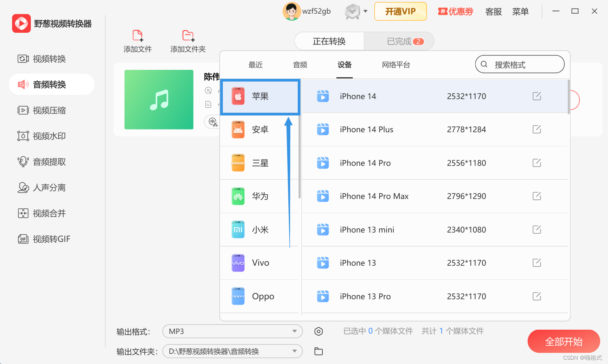Click the 开通VIP button
Image resolution: width=608 pixels, height=364 pixels.
click(x=400, y=11)
